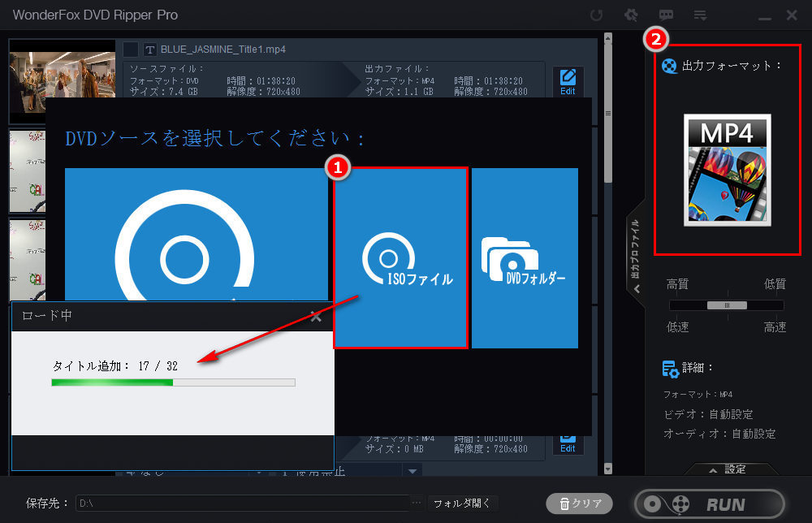Viewport: 812px width, 523px height.
Task: Choose the DVD disc source tile
Action: click(x=197, y=236)
